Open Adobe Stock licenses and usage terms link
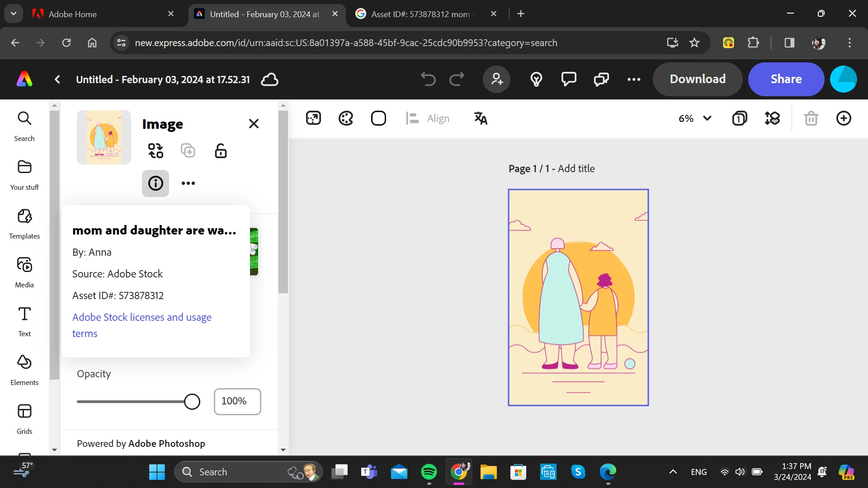This screenshot has height=488, width=868. (142, 317)
